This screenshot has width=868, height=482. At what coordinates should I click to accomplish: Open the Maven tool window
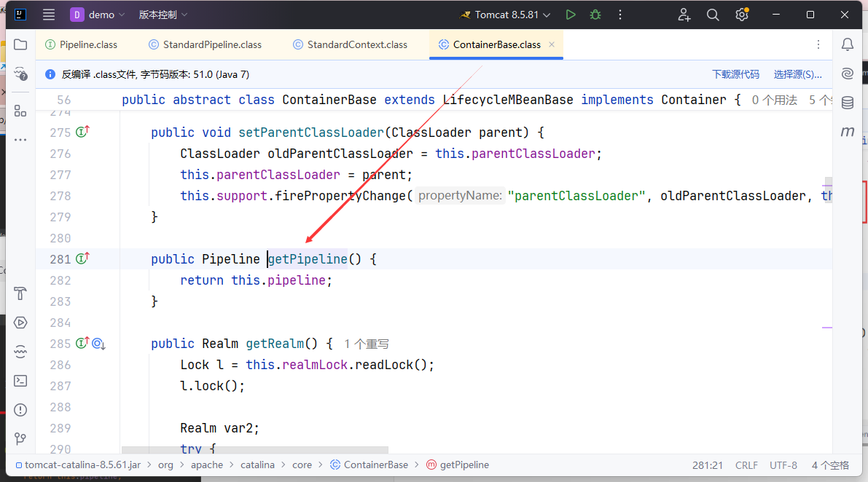point(847,132)
